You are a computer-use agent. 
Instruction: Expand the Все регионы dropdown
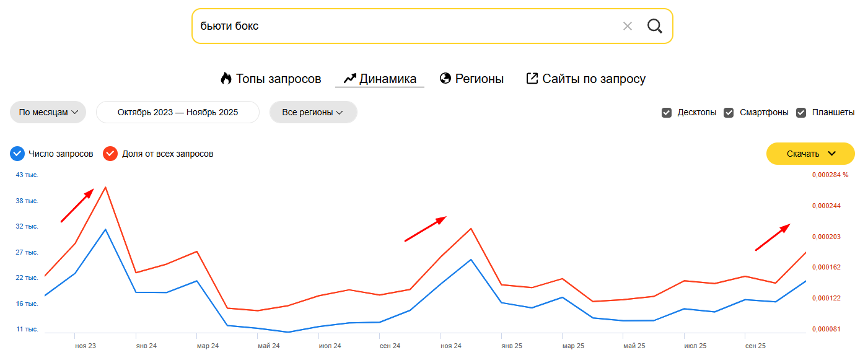pos(313,112)
